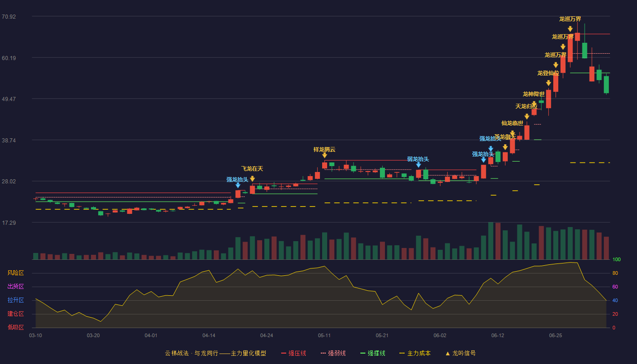Viewport: 637px width, 364px height.
Task: Click the 拉升区 zone label
Action: coord(15,300)
